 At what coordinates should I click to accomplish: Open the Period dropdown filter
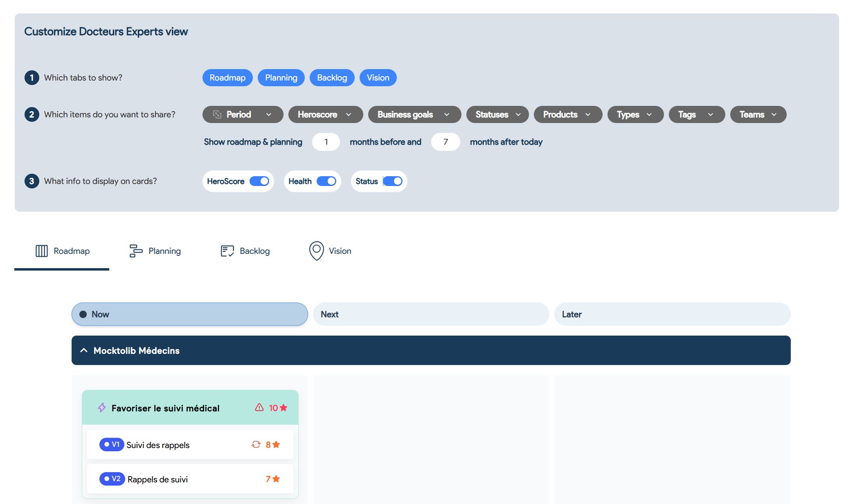[x=243, y=114]
